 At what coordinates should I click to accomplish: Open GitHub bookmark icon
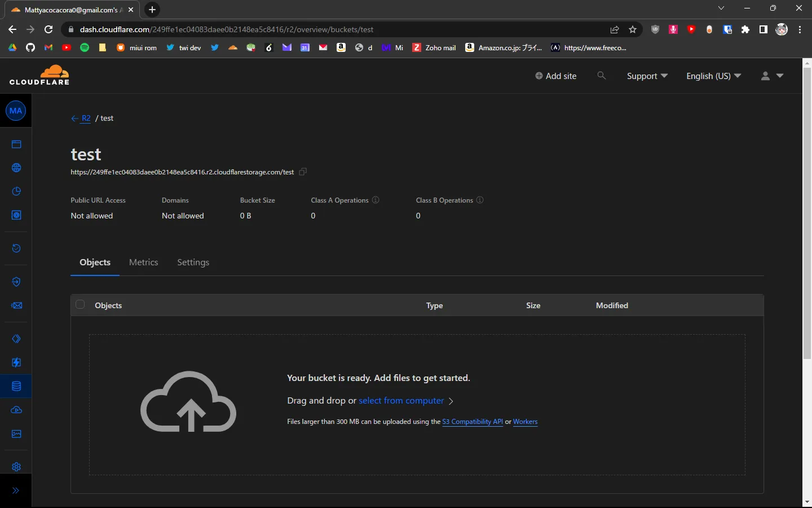[30, 48]
